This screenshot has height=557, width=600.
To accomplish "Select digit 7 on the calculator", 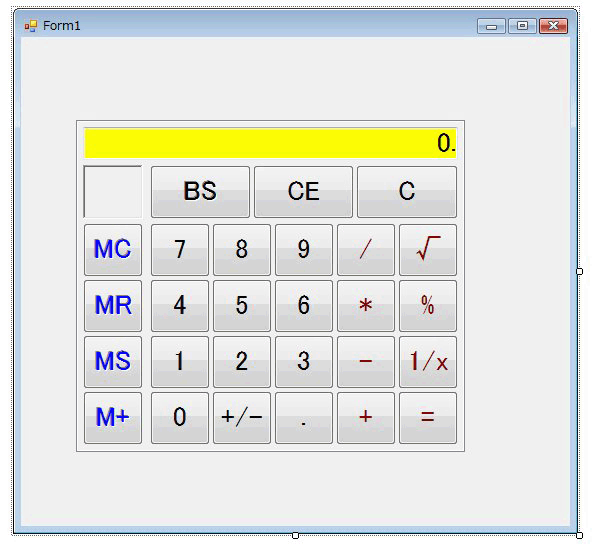I will point(180,250).
